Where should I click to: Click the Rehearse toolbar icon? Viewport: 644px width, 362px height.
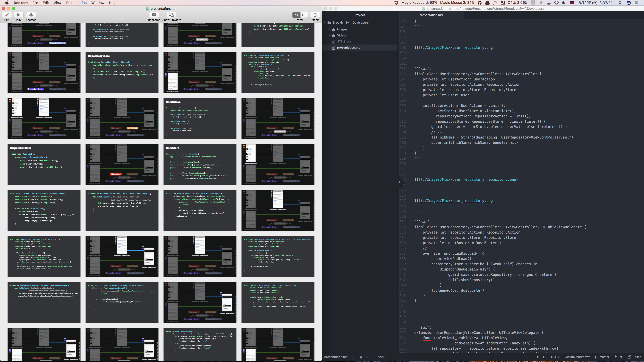(x=154, y=15)
